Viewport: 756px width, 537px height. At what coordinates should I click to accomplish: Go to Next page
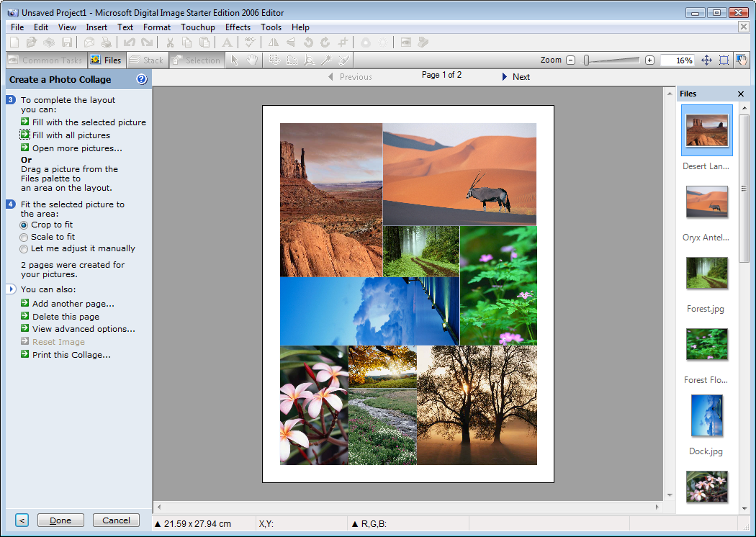(x=516, y=76)
